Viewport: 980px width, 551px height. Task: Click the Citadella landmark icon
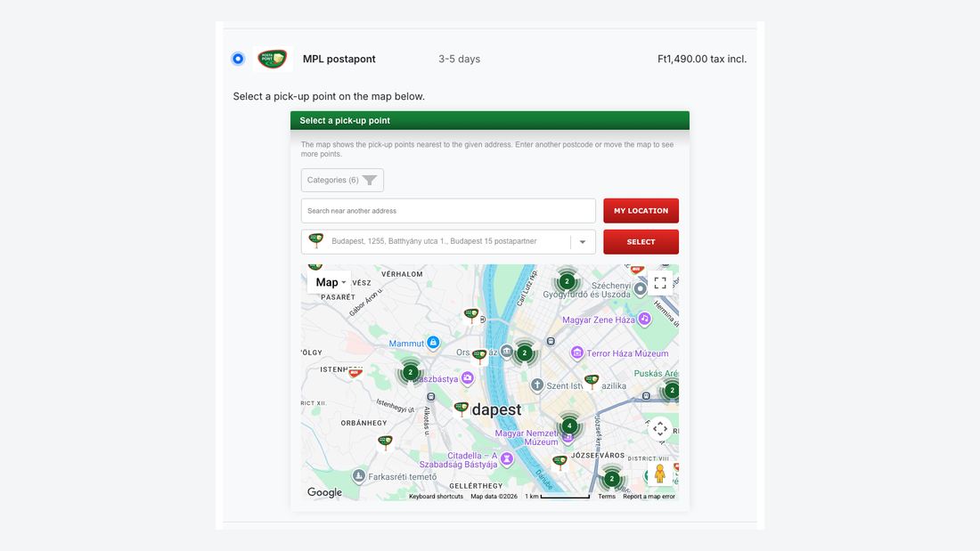507,459
